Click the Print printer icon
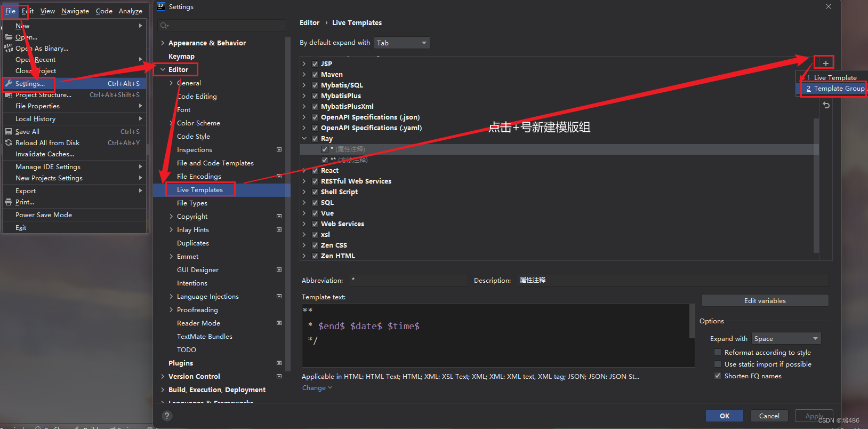This screenshot has width=868, height=429. [x=9, y=202]
